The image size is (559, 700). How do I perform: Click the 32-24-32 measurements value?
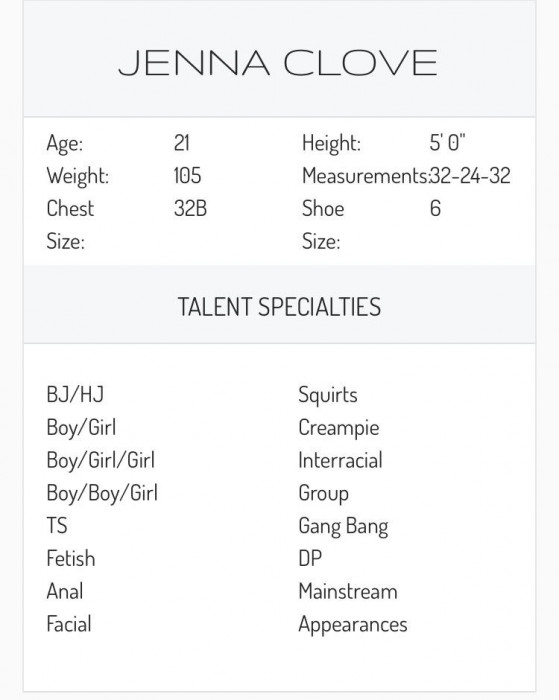tap(470, 175)
